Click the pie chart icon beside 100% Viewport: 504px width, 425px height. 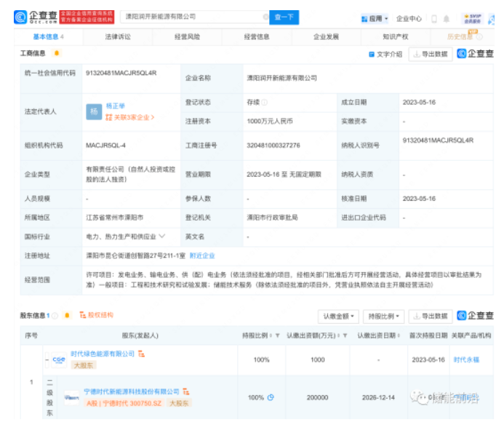(x=271, y=397)
